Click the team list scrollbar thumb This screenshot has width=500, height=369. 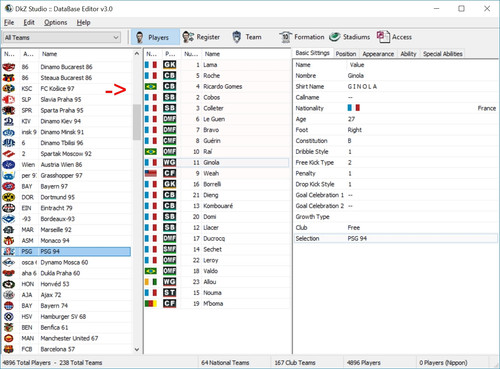pos(137,122)
